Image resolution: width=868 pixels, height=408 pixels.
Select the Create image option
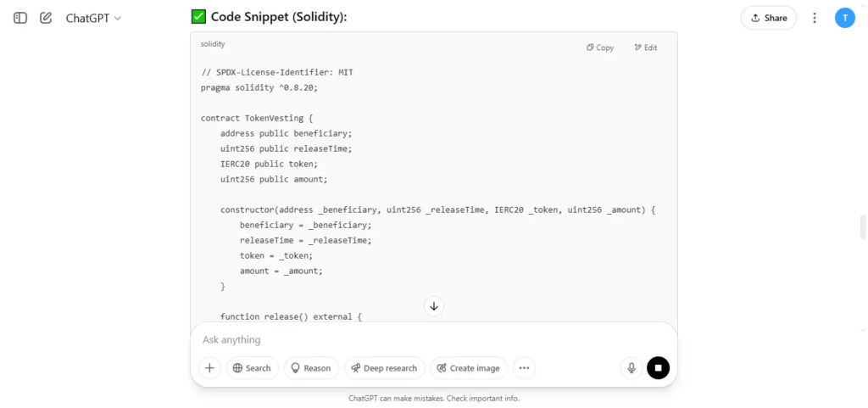click(x=469, y=368)
